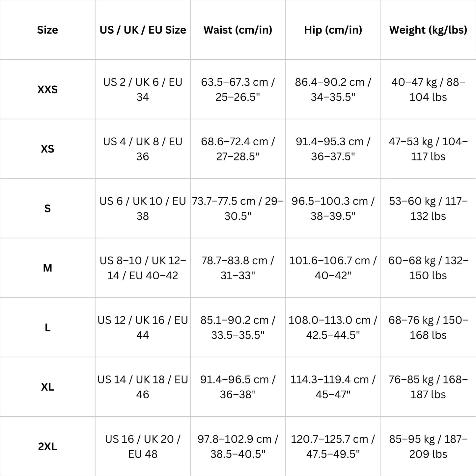Select the 108.0–113.0 cm hip cell
The height and width of the screenshot is (476, 476).
333,327
